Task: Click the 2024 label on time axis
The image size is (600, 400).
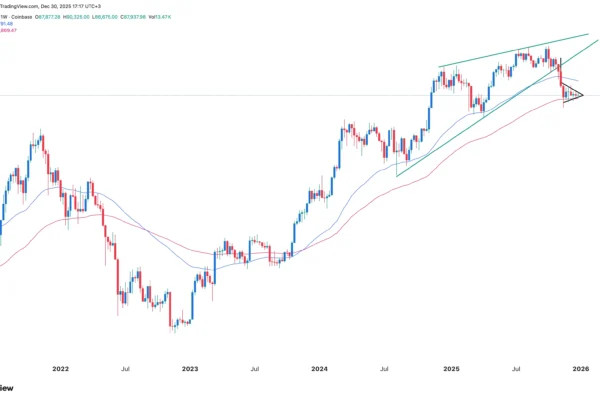Action: point(319,368)
